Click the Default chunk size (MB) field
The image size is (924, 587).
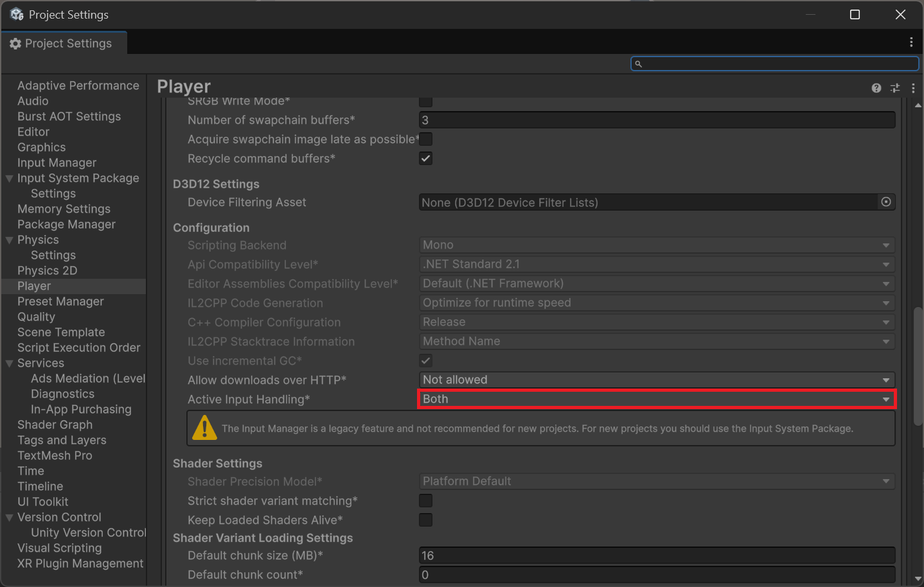click(x=657, y=556)
